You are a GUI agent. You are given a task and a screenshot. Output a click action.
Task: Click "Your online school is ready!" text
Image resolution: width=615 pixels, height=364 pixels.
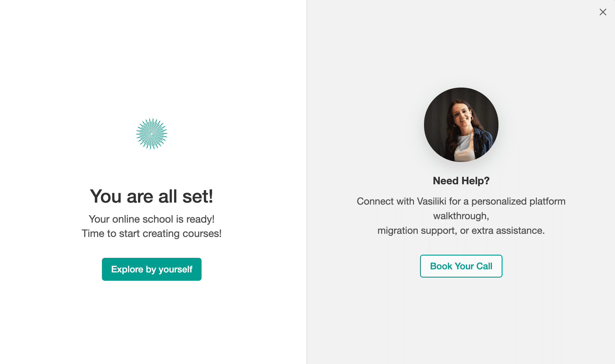[151, 219]
